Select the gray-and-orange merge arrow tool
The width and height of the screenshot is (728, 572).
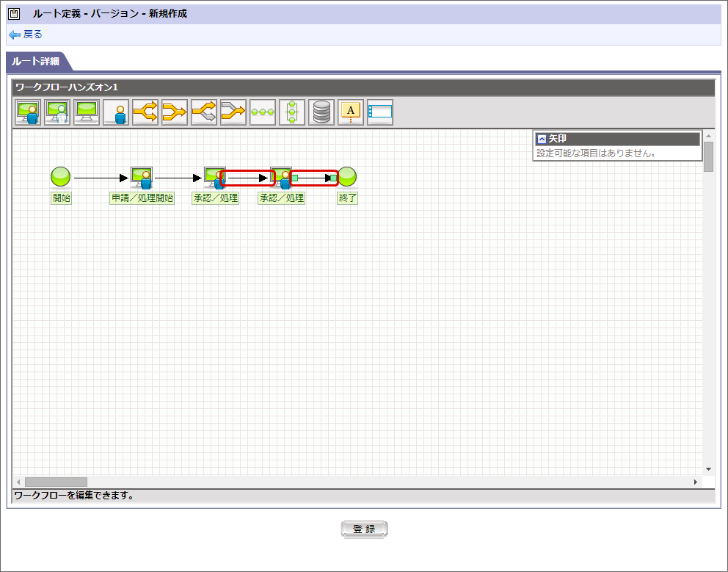pos(233,112)
